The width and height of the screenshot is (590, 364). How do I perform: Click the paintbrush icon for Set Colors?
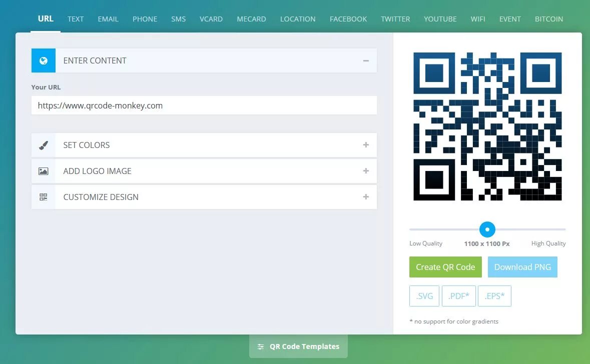(x=43, y=145)
